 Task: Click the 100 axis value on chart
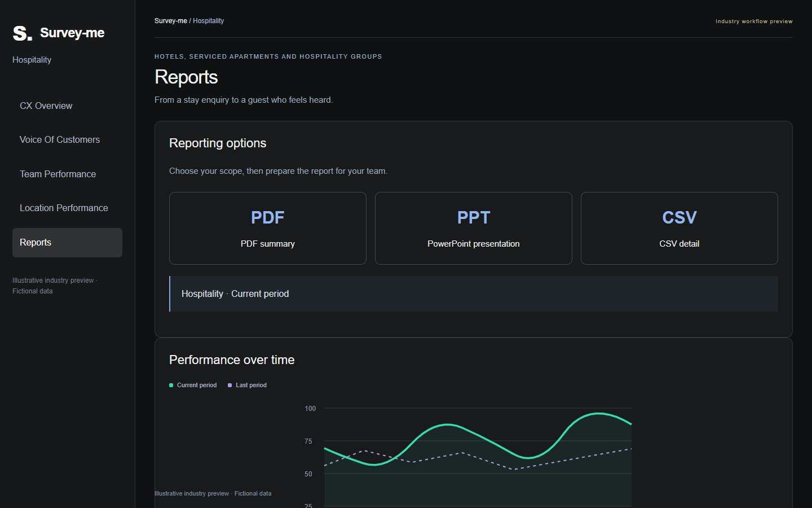click(x=310, y=409)
